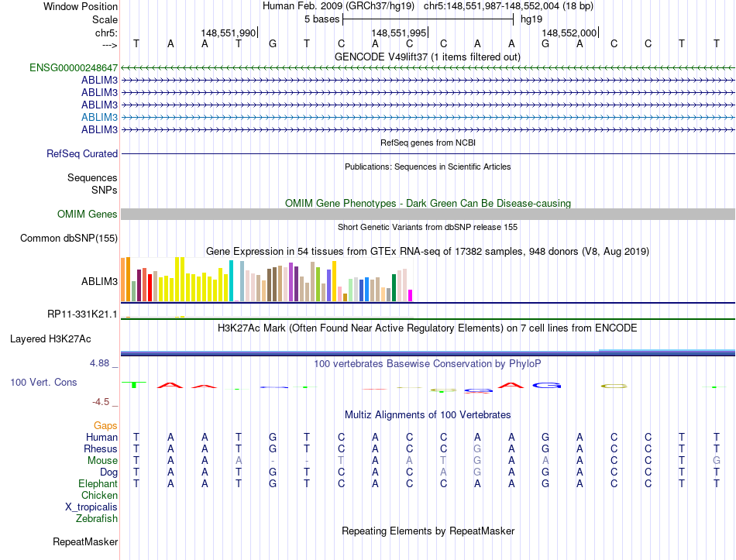Viewport: 736px width, 560px height.
Task: Click the light-blue highlighted ABLIM3 transcript label
Action: [x=99, y=118]
